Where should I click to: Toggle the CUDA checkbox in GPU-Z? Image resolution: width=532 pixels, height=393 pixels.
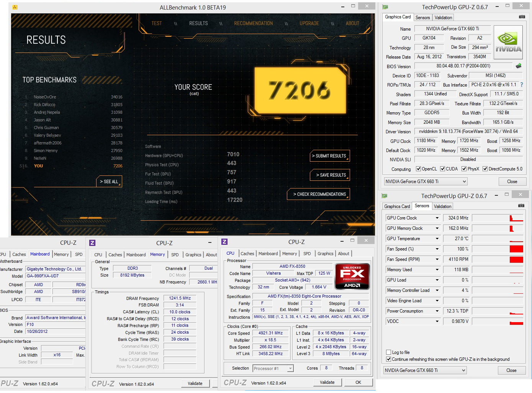(443, 169)
